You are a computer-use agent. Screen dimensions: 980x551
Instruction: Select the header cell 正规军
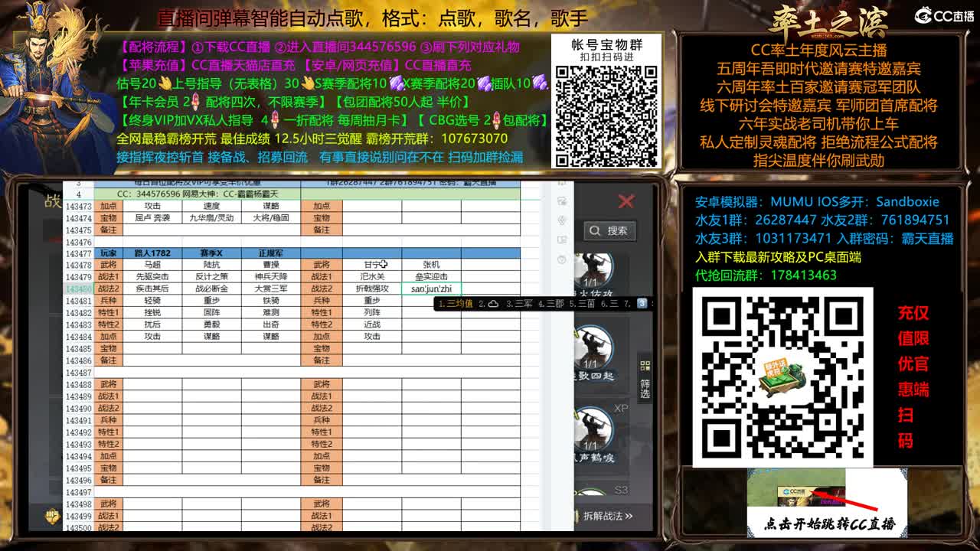[x=271, y=253]
